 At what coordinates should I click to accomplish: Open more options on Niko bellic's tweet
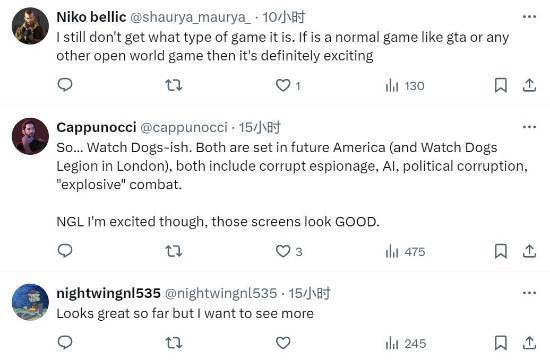click(529, 16)
